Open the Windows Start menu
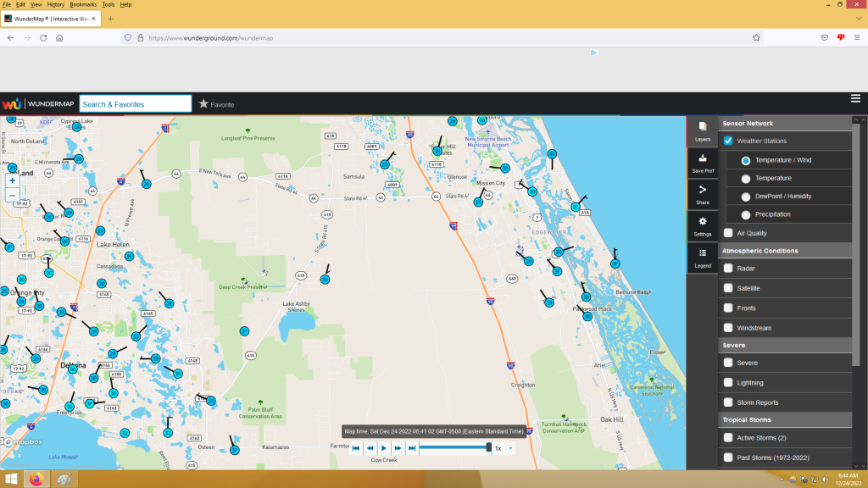The image size is (868, 488). coord(11,479)
